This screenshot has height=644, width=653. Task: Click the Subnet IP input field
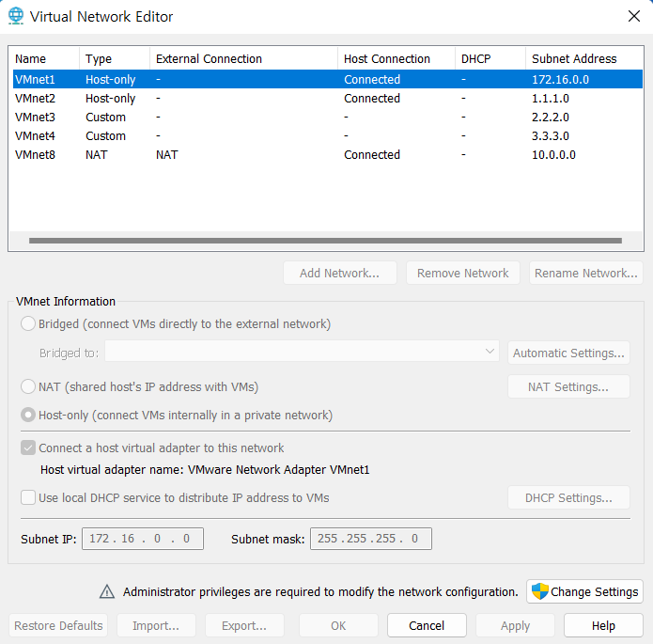pyautogui.click(x=143, y=539)
